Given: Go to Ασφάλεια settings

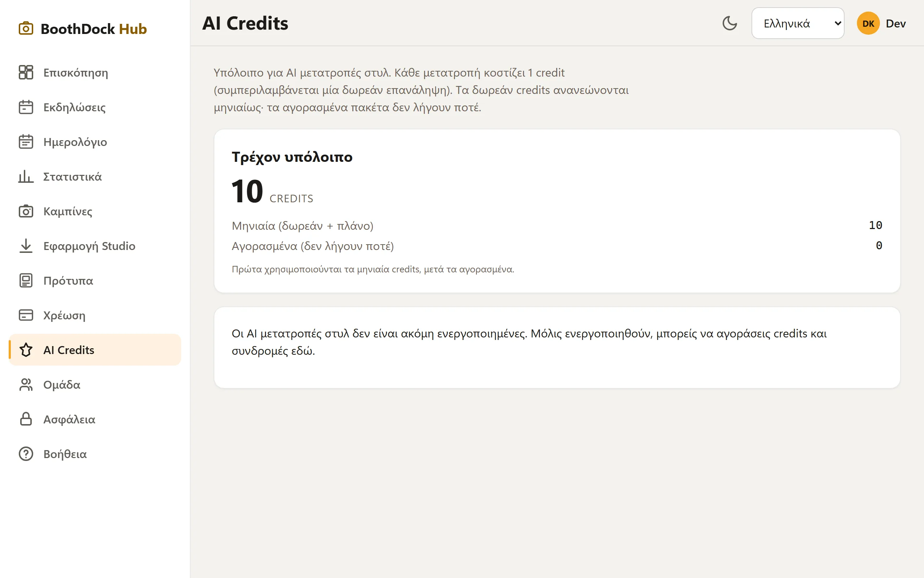Looking at the screenshot, I should [x=95, y=419].
